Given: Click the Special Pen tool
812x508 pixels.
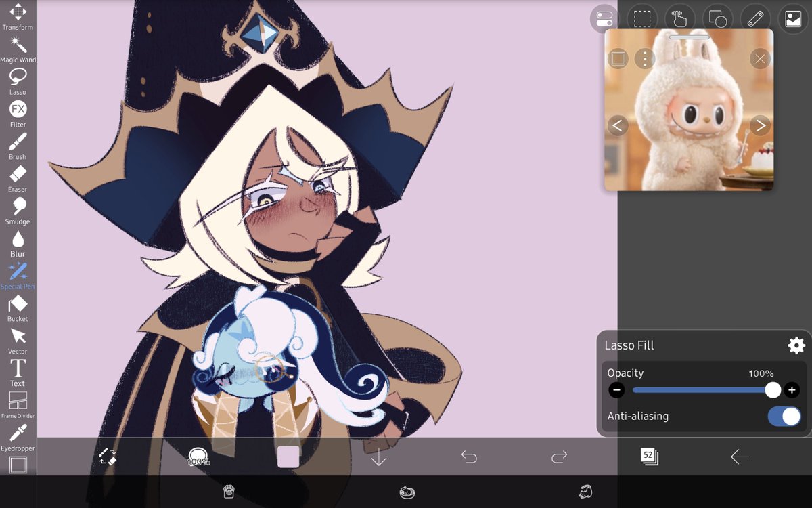Looking at the screenshot, I should [18, 276].
